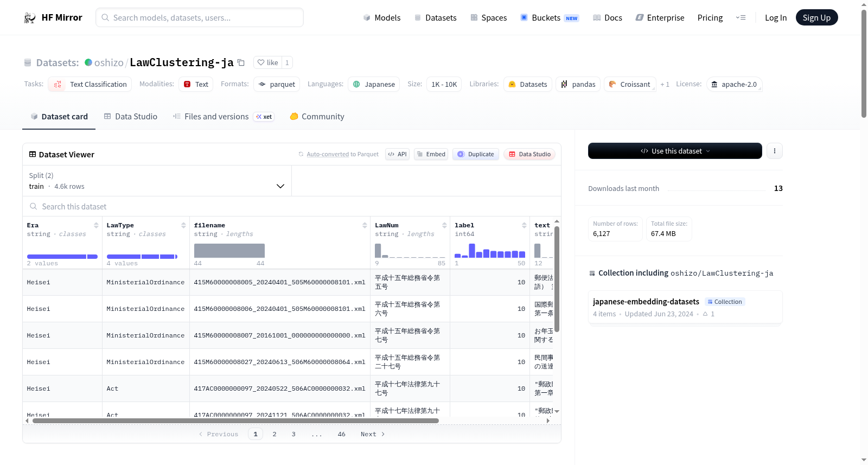This screenshot has width=868, height=465.
Task: Switch to the Data Studio tab
Action: tap(130, 117)
